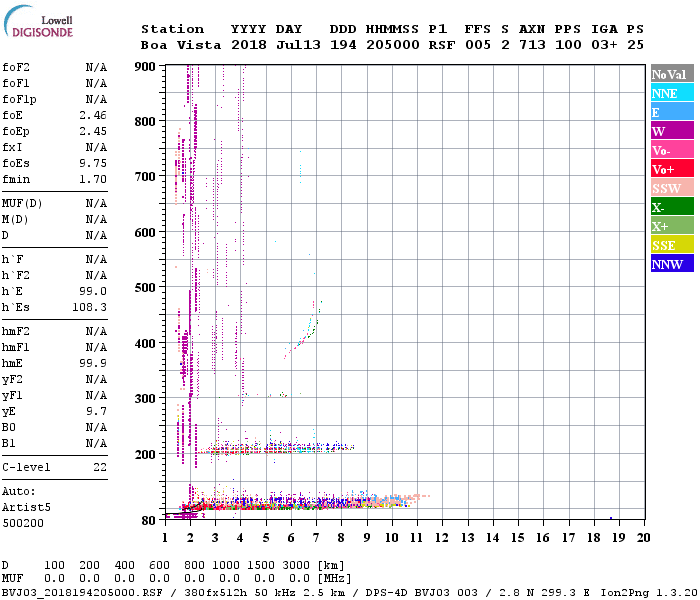Image resolution: width=700 pixels, height=600 pixels.
Task: Select the X- dark green legend swatch
Action: (672, 207)
